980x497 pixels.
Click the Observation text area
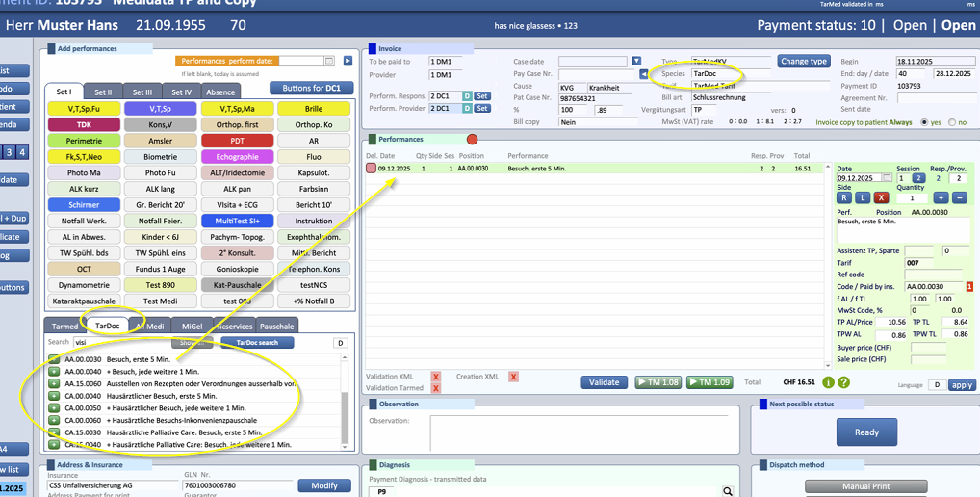point(579,432)
